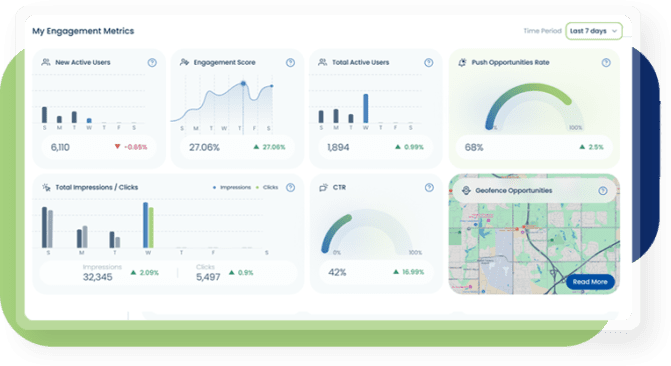Click the Total Impressions / Clicks sparkle icon
The image size is (671, 366).
tap(46, 187)
